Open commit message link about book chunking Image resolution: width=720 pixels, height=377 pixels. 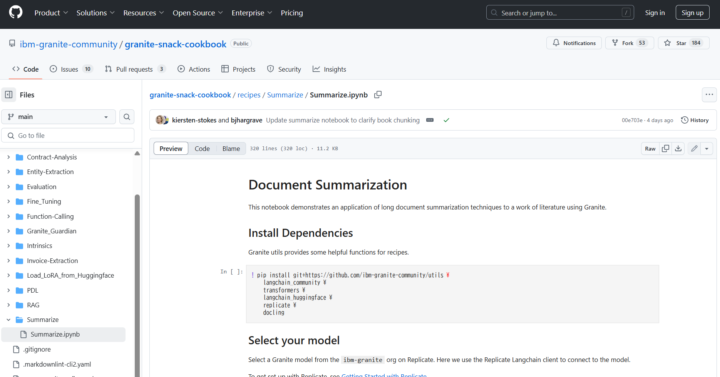pyautogui.click(x=343, y=120)
